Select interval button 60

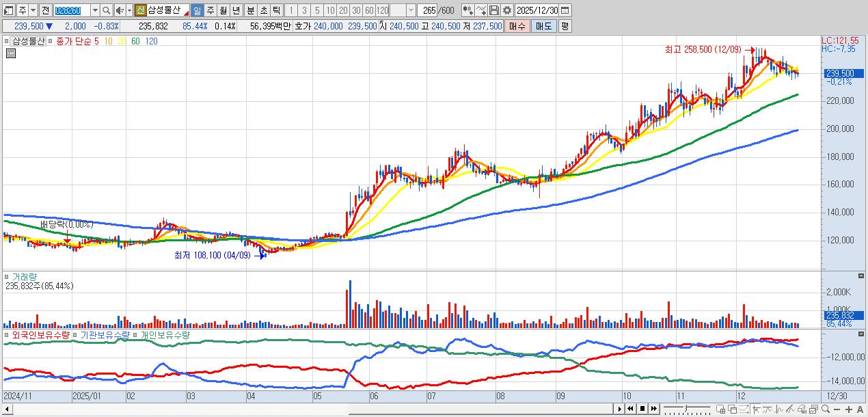[369, 10]
